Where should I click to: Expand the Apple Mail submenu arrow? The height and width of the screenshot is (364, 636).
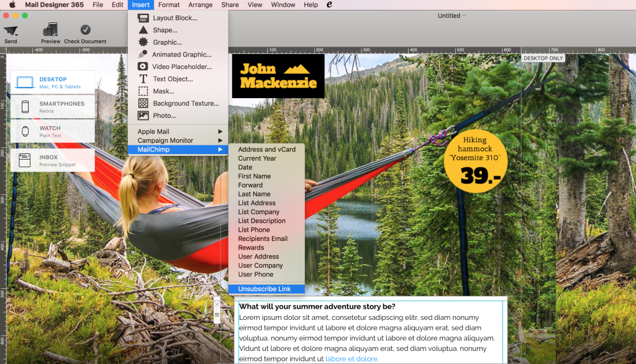pos(220,132)
